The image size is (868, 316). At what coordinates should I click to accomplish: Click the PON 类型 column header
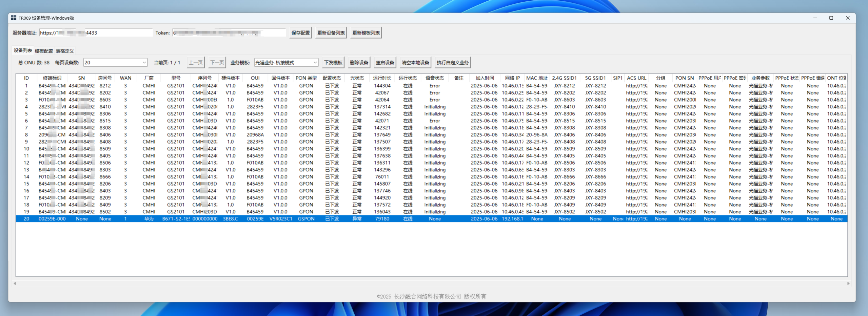(306, 78)
